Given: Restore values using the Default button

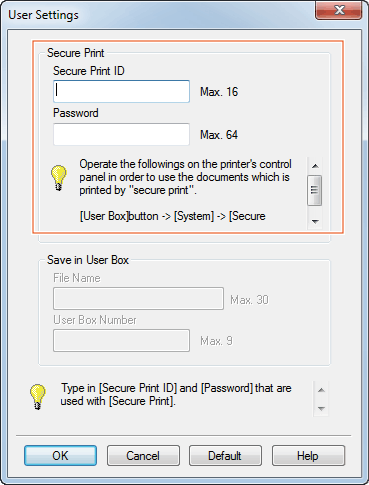Looking at the screenshot, I should 225,456.
